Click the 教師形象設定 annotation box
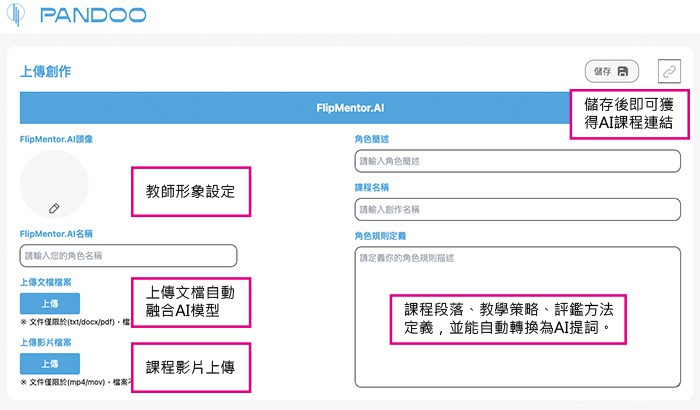This screenshot has height=410, width=700. (190, 187)
